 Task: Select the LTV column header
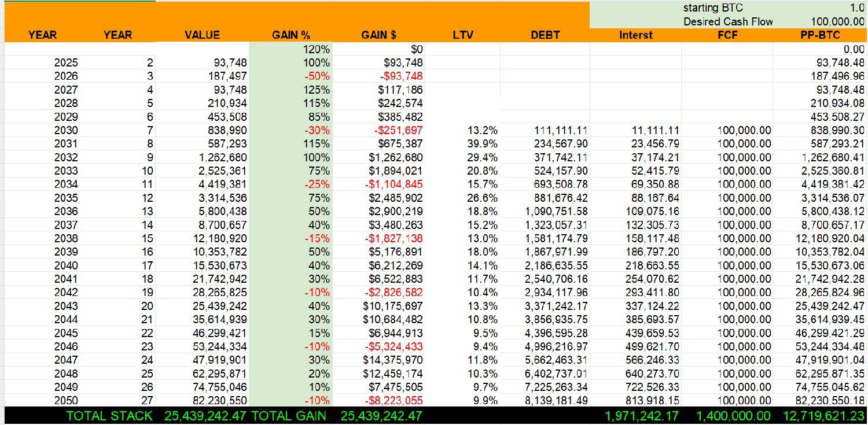463,35
